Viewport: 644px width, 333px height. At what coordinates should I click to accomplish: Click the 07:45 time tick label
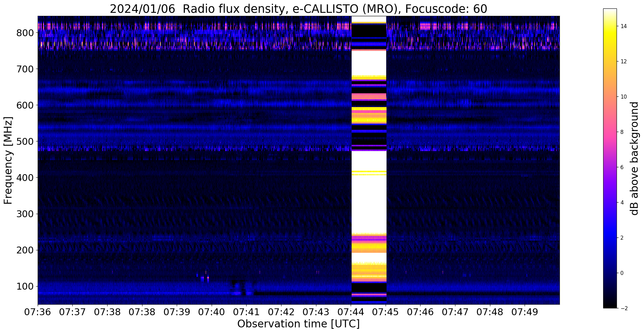[386, 312]
